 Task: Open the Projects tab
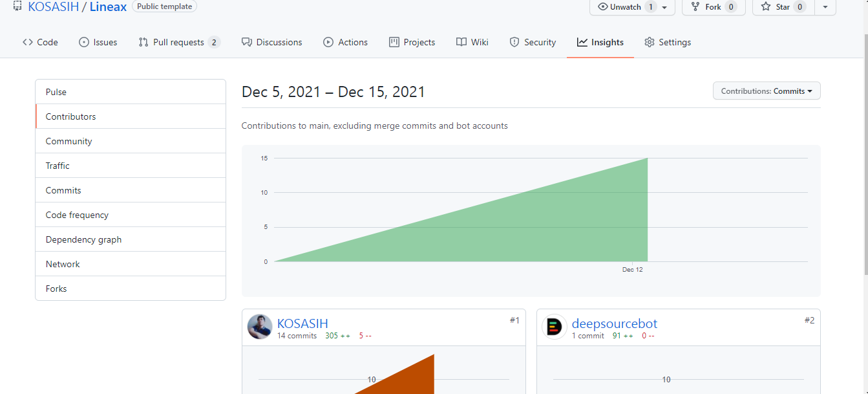[x=412, y=42]
